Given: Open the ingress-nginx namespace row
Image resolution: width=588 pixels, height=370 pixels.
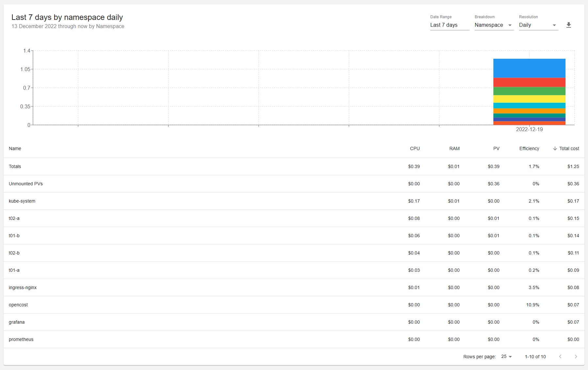Looking at the screenshot, I should pos(23,287).
